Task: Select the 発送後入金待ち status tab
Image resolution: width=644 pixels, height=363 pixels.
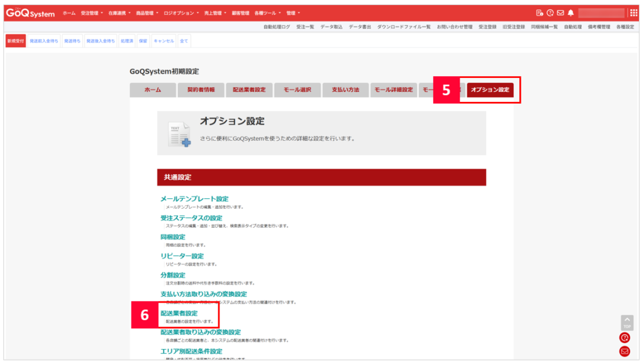Action: [x=101, y=41]
